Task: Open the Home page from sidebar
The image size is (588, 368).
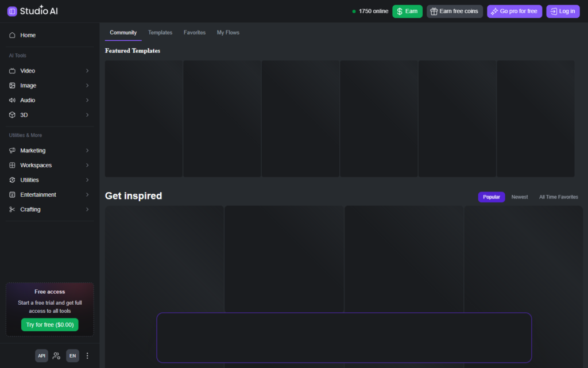Action: (49, 35)
